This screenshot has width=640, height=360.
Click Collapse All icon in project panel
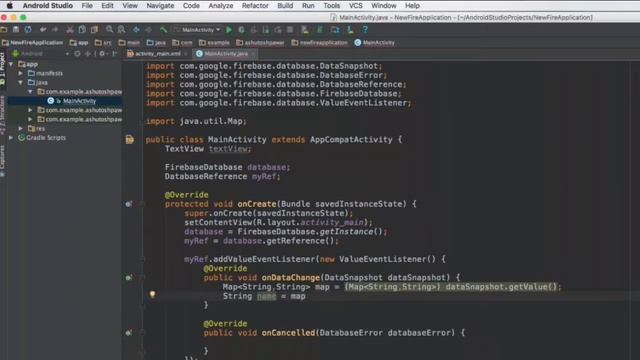click(x=87, y=53)
